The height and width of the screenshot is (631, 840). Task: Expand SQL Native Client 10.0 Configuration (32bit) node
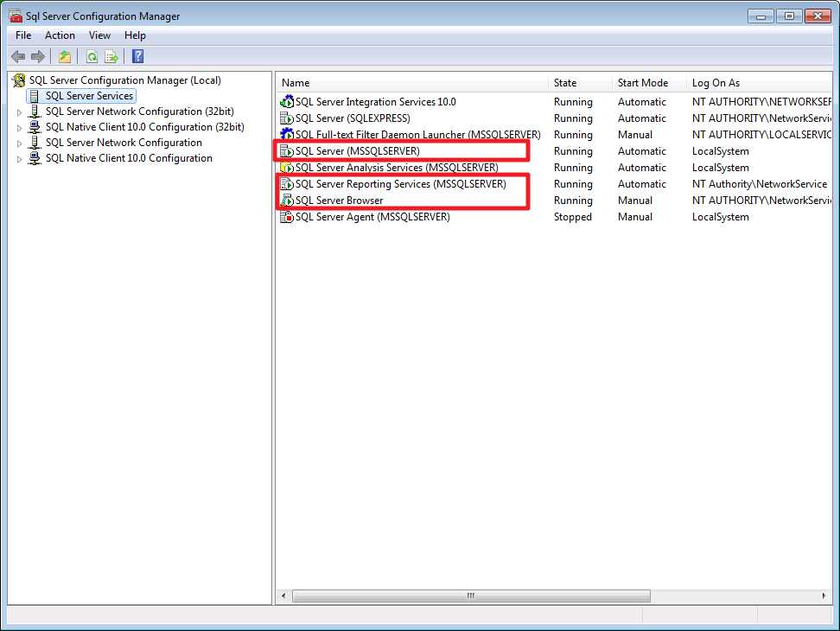(19, 127)
